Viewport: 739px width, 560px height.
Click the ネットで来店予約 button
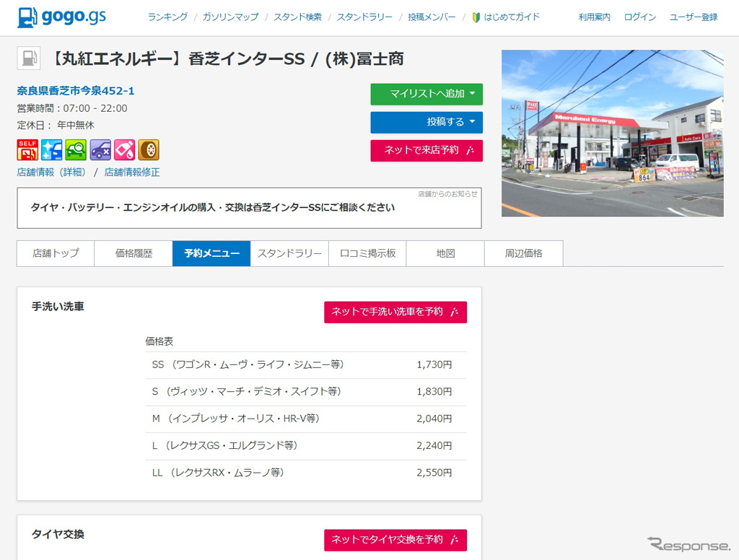[x=427, y=151]
